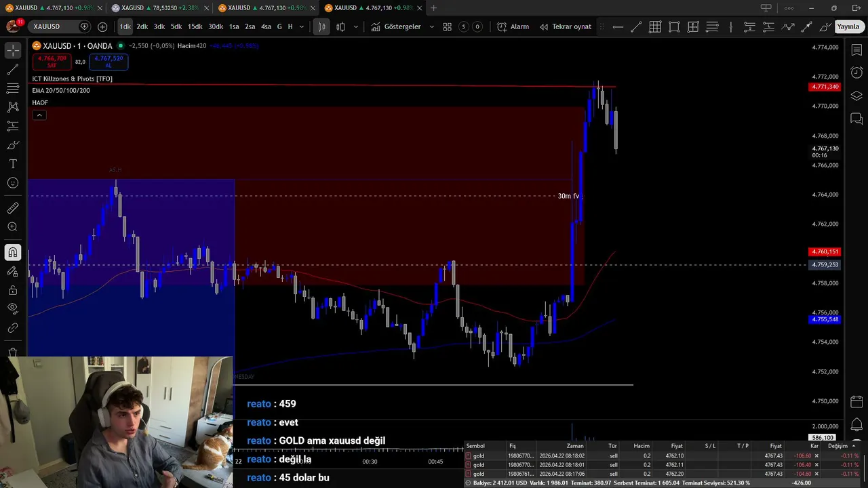Image resolution: width=868 pixels, height=488 pixels.
Task: Click the 4.771,340 red price label
Action: coord(825,87)
